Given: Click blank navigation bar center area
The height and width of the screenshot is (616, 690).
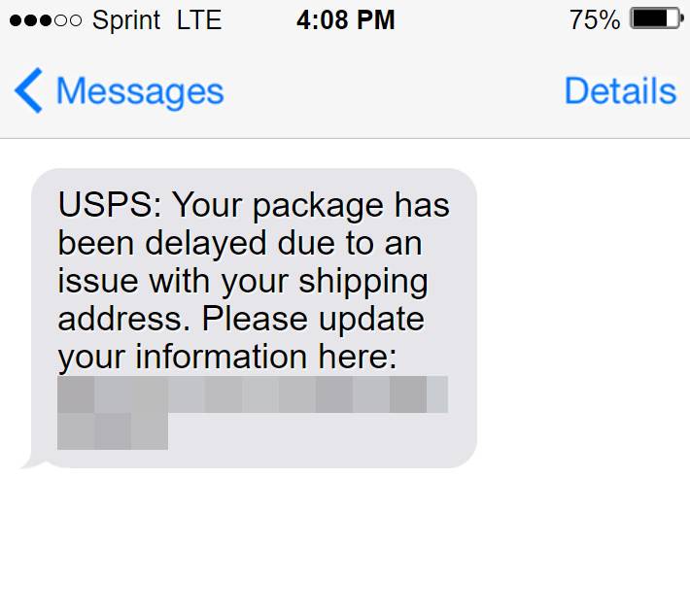Looking at the screenshot, I should pyautogui.click(x=389, y=91).
